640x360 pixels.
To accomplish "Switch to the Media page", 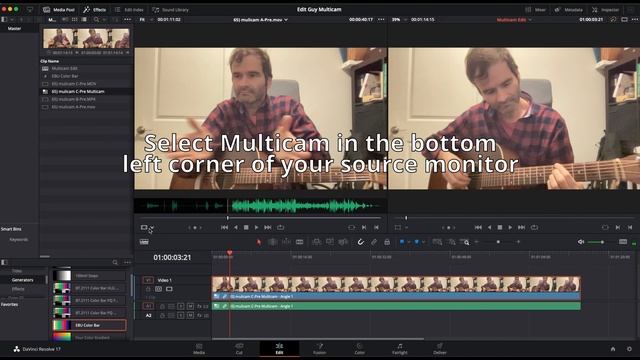I will 199,349.
